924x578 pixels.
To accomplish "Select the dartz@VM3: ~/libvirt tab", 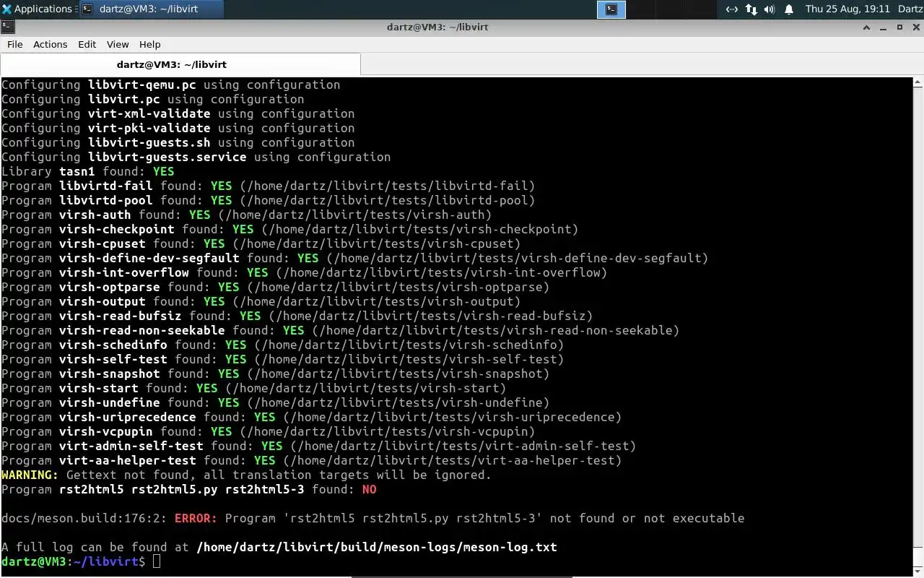I will [x=180, y=64].
